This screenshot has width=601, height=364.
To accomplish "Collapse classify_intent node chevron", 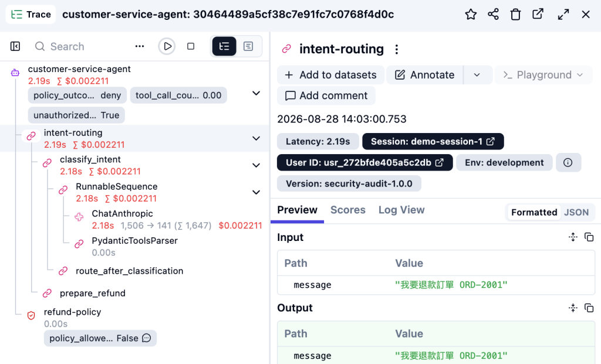I will [256, 165].
